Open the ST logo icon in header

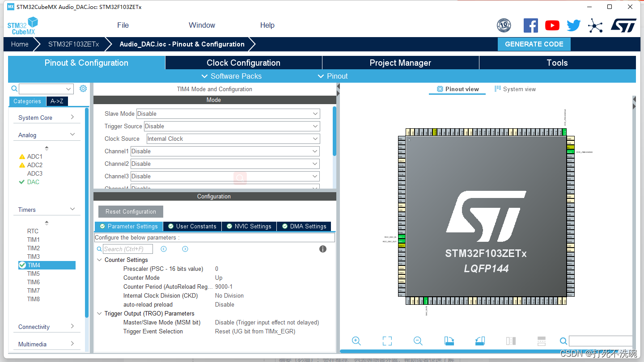623,25
